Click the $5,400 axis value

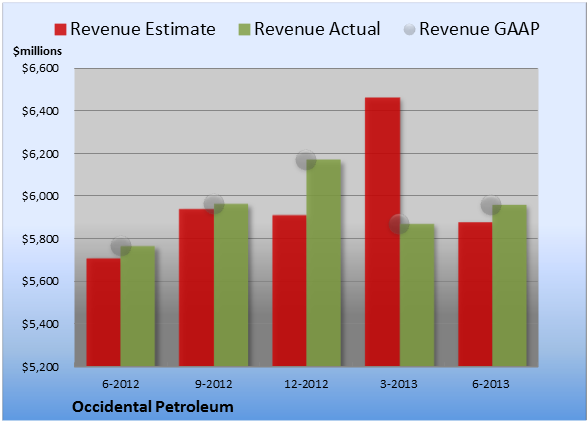40,324
